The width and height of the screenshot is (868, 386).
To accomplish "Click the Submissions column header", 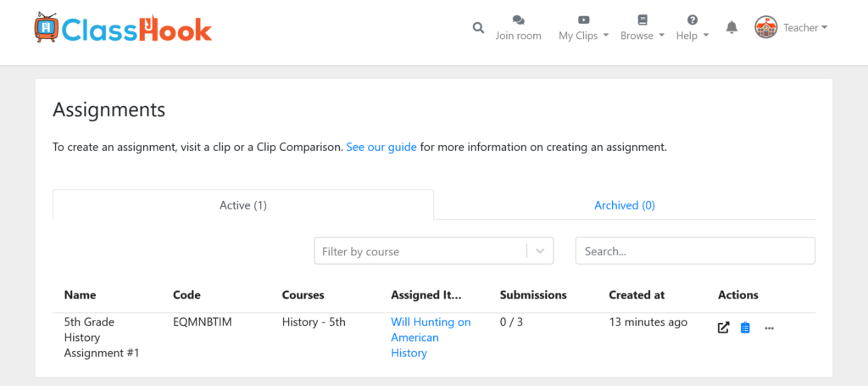I will click(533, 295).
